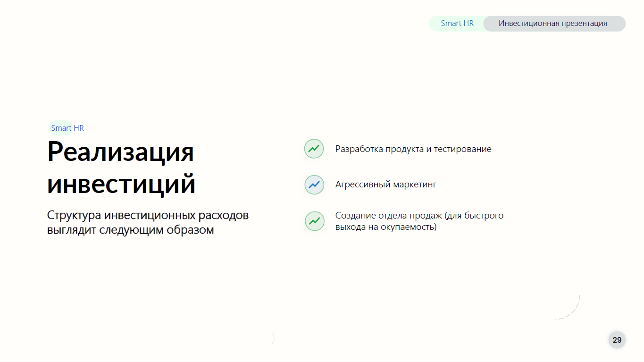Click the page number 29 badge
The width and height of the screenshot is (644, 362).
pos(617,340)
